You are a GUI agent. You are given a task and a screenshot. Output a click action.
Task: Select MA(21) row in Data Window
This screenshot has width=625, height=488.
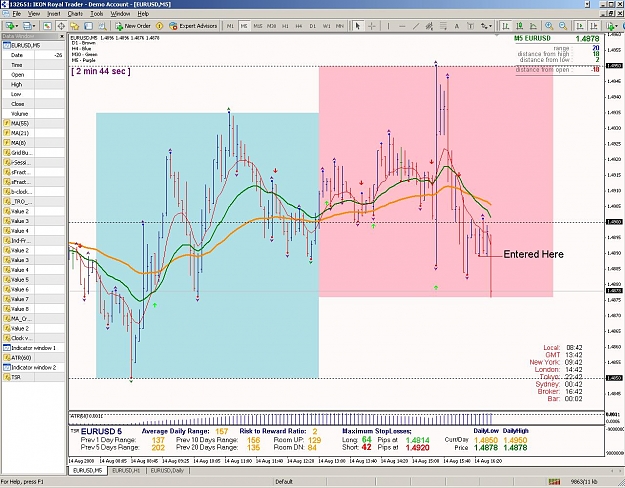click(33, 133)
